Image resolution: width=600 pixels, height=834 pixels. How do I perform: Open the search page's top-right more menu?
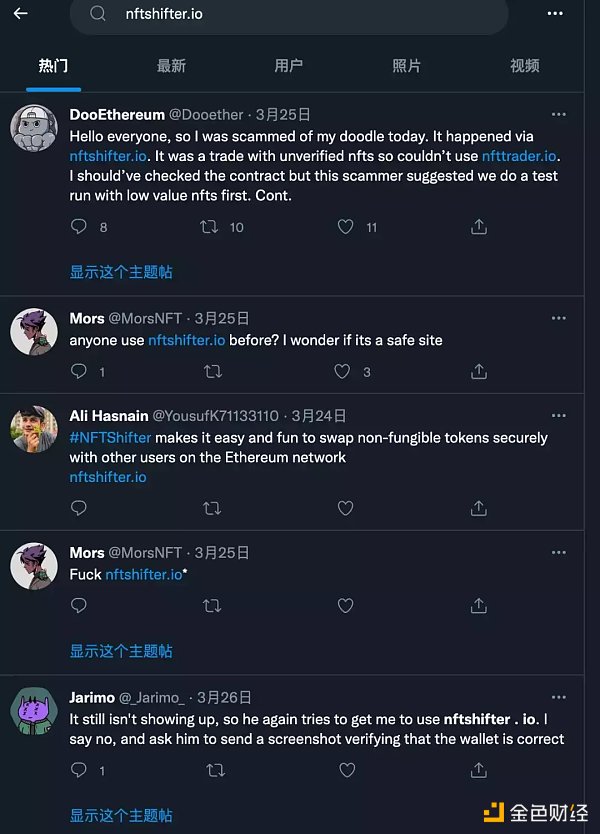coord(556,14)
